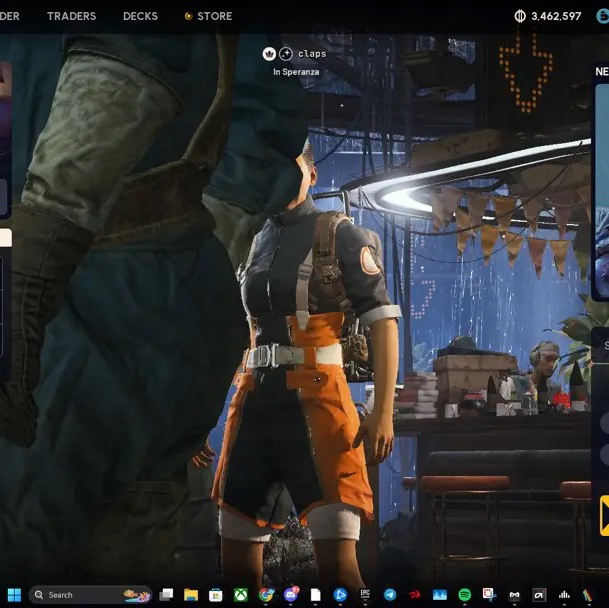
Task: Click the coin icon beside Store
Action: point(188,16)
